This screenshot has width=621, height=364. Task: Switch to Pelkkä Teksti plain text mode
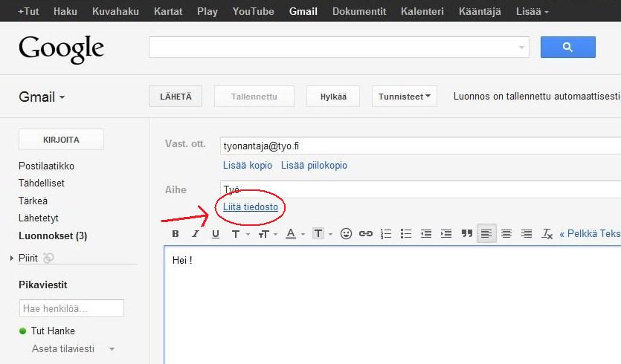pyautogui.click(x=590, y=234)
